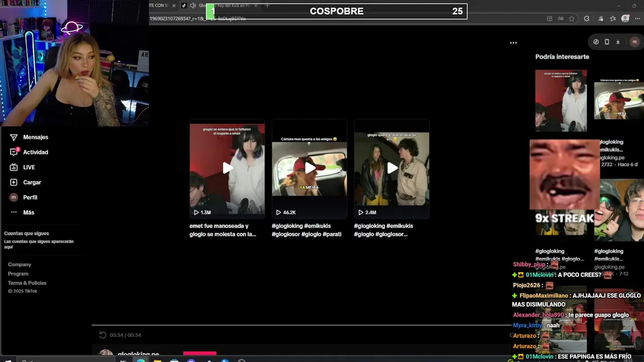Image resolution: width=644 pixels, height=362 pixels.
Task: Click the three-dots options above the video
Action: (x=513, y=43)
